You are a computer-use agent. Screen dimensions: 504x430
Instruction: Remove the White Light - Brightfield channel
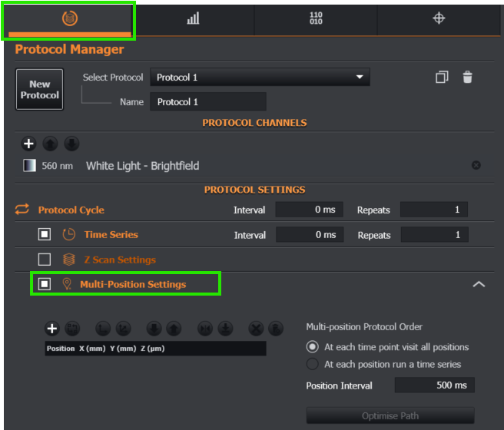[476, 165]
